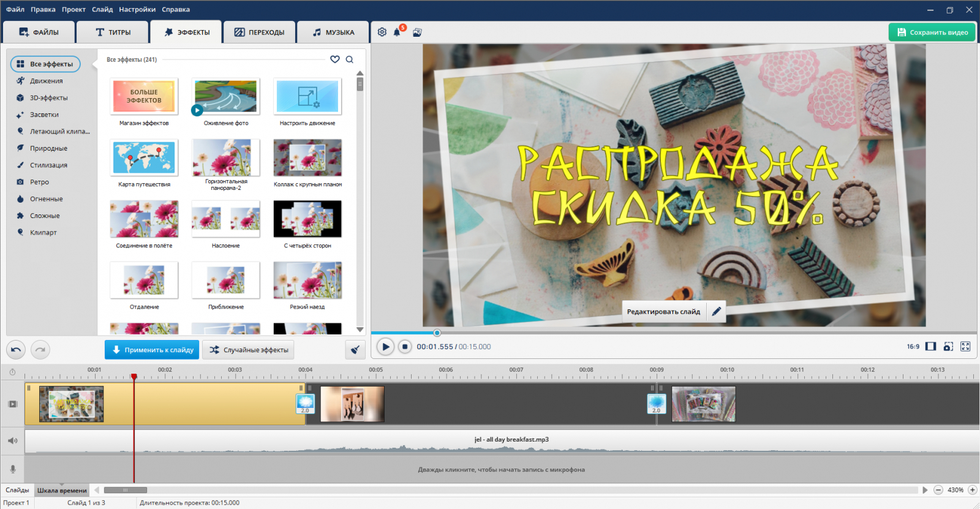Search effects with magnifier icon
The height and width of the screenshot is (509, 980).
coord(350,59)
